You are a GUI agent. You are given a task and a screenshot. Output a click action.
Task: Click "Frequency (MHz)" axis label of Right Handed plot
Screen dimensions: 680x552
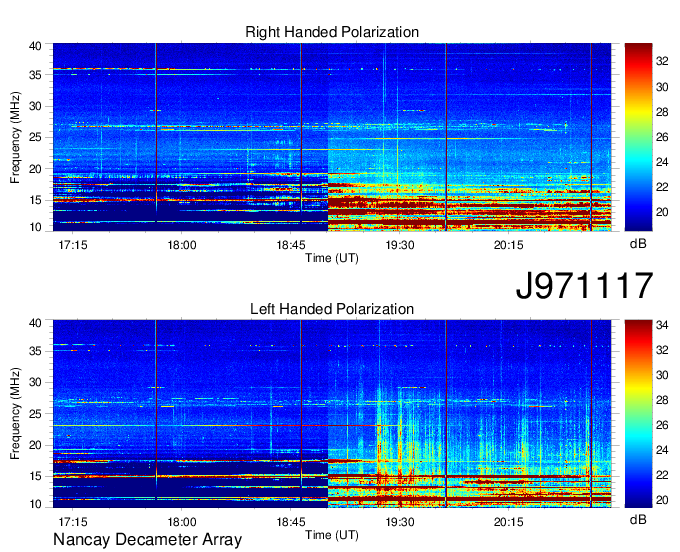[x=15, y=137]
